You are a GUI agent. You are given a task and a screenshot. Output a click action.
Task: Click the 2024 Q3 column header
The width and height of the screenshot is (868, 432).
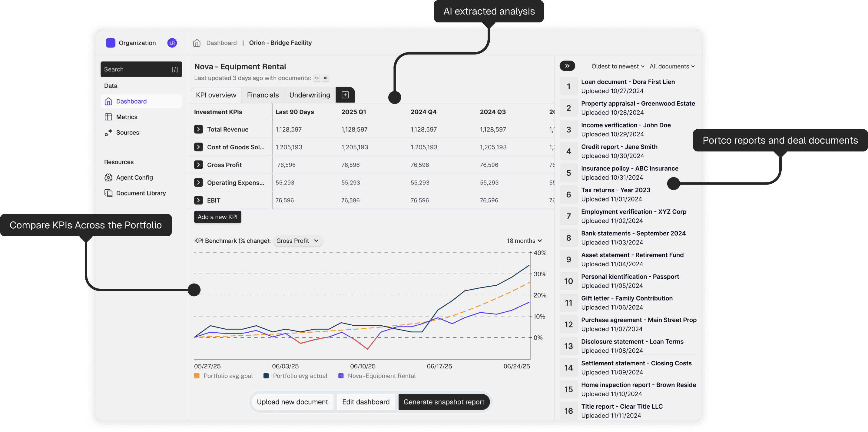point(493,112)
